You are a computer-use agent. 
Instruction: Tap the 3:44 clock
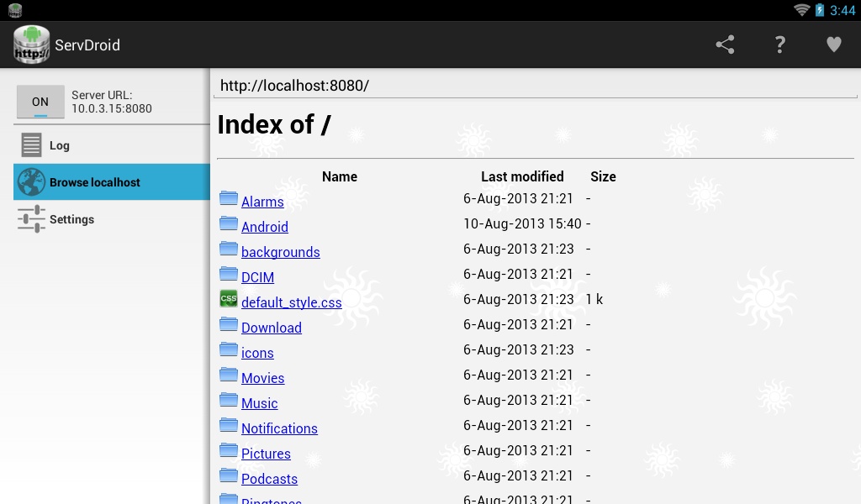click(x=843, y=10)
